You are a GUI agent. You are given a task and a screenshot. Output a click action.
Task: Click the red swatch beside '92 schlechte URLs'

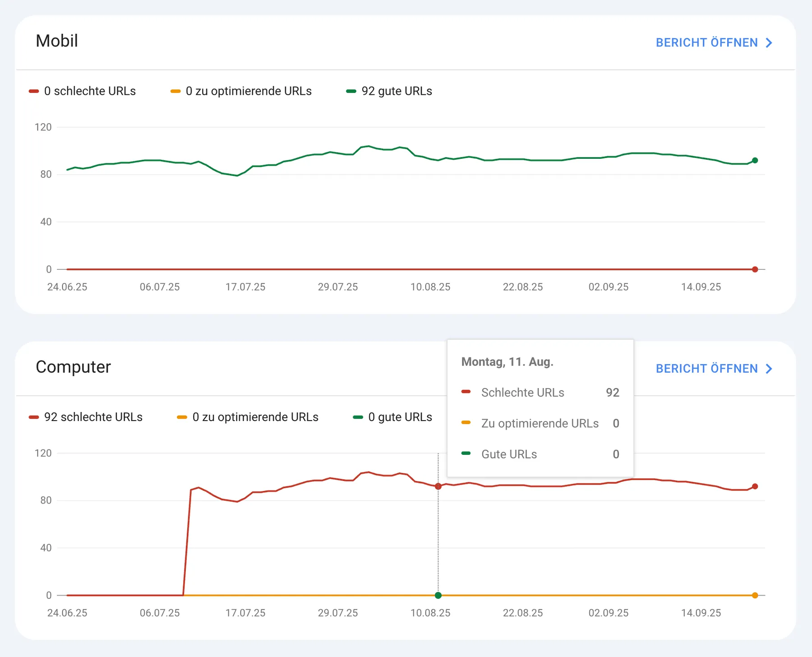point(34,417)
